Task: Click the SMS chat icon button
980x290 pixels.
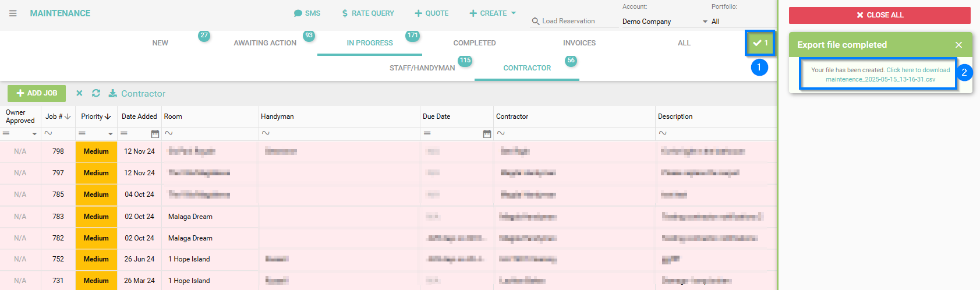Action: [307, 13]
